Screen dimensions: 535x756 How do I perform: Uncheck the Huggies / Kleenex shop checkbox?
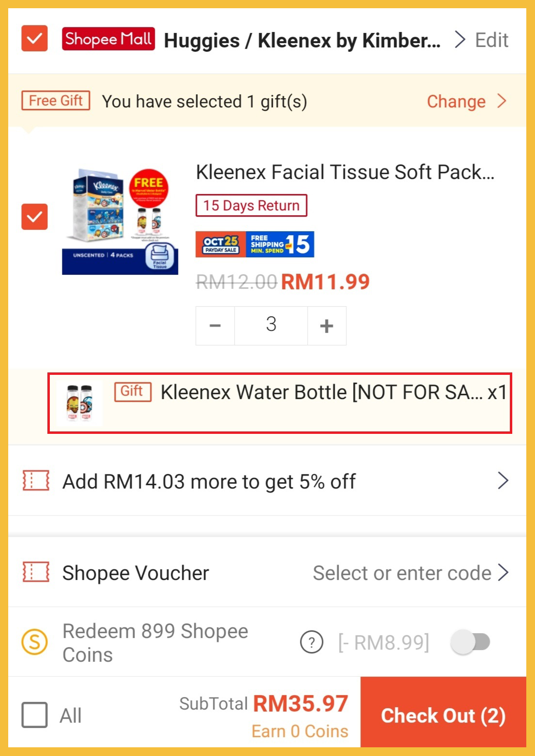pos(34,38)
